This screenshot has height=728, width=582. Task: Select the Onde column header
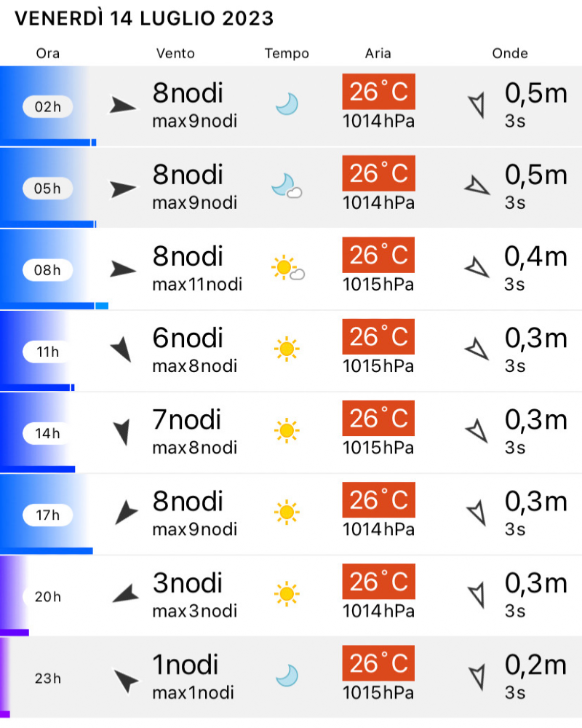click(x=510, y=53)
